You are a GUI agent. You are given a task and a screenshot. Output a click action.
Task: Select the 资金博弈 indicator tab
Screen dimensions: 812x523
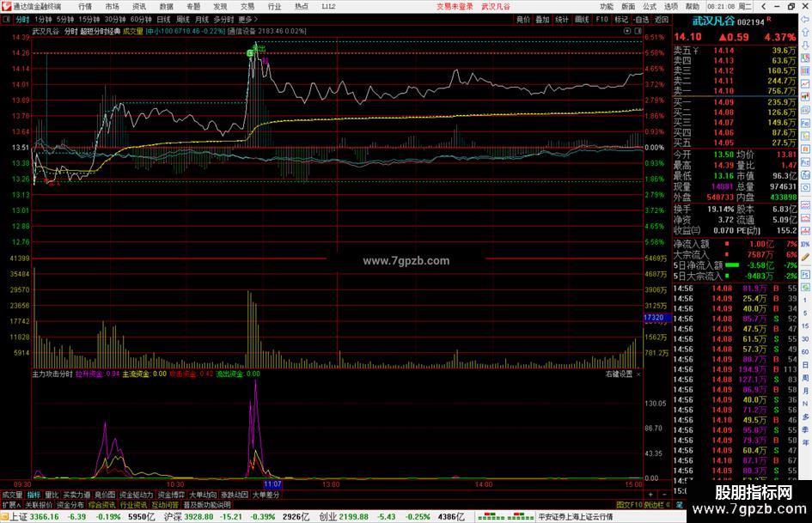[171, 495]
